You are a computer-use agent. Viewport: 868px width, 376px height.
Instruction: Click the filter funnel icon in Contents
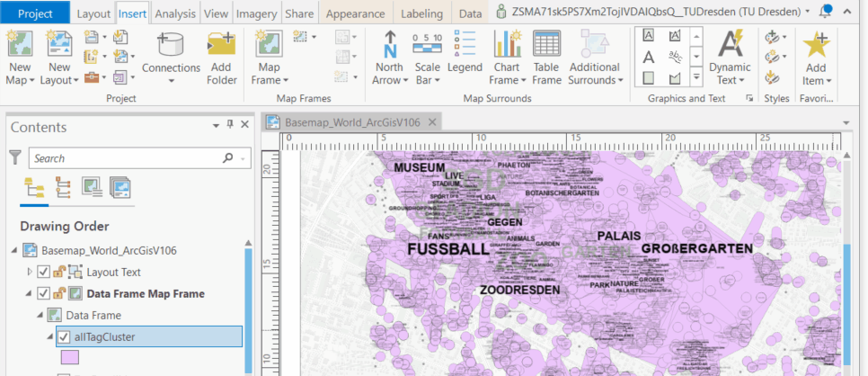point(15,158)
